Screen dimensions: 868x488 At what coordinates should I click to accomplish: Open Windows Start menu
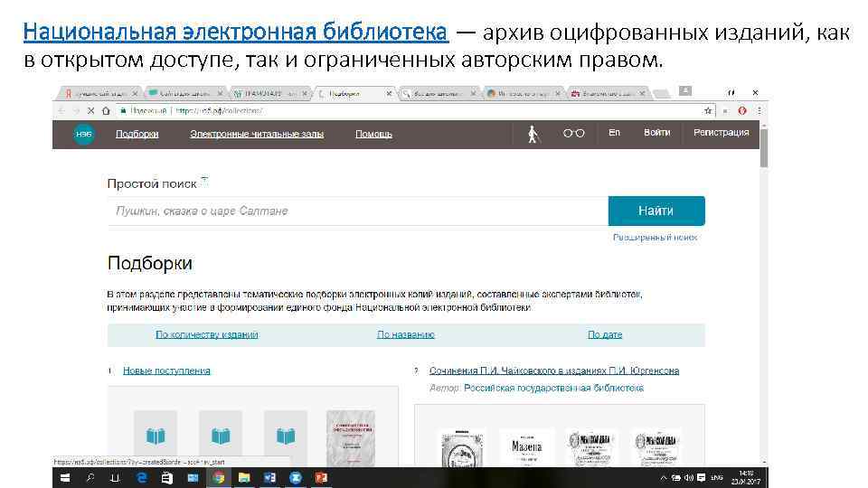[x=65, y=478]
